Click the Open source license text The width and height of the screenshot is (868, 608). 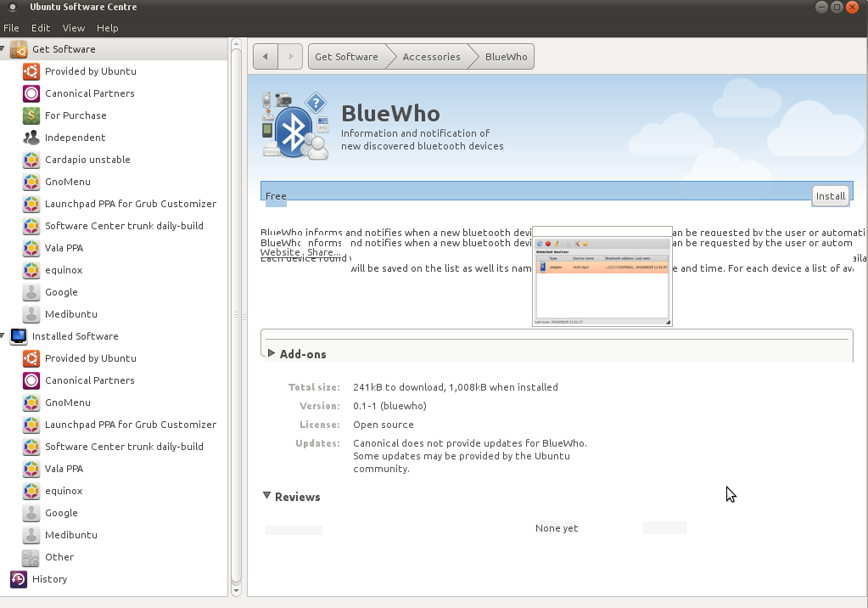click(x=383, y=425)
